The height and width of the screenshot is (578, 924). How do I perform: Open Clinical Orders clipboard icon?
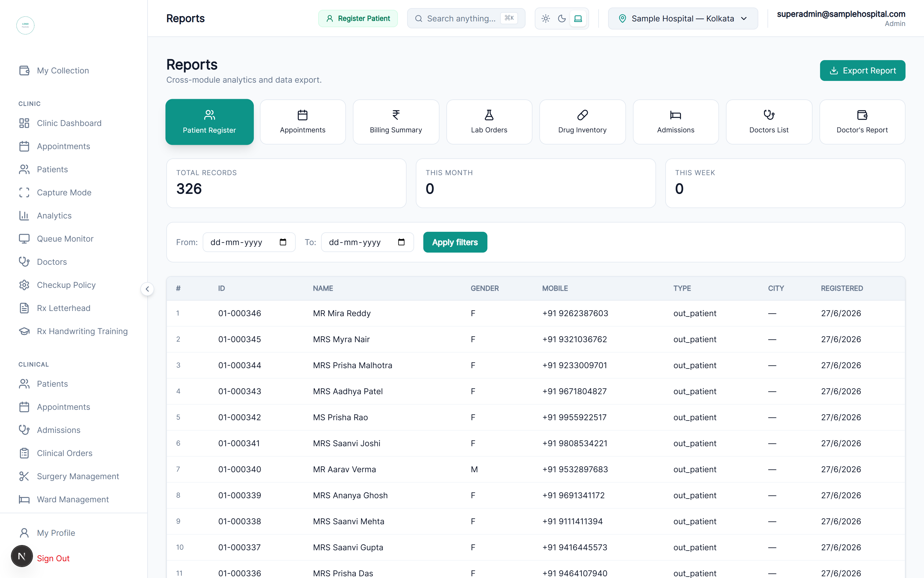click(x=24, y=453)
